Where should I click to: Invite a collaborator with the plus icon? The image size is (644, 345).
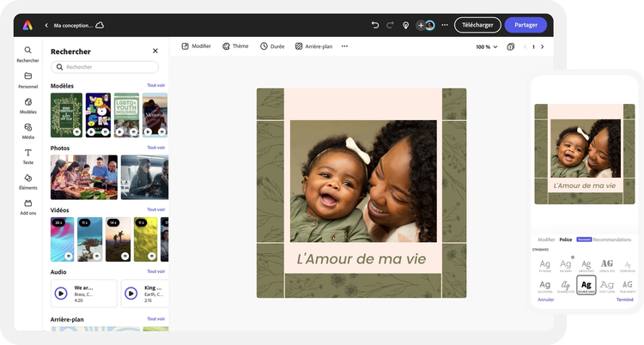[x=420, y=26]
